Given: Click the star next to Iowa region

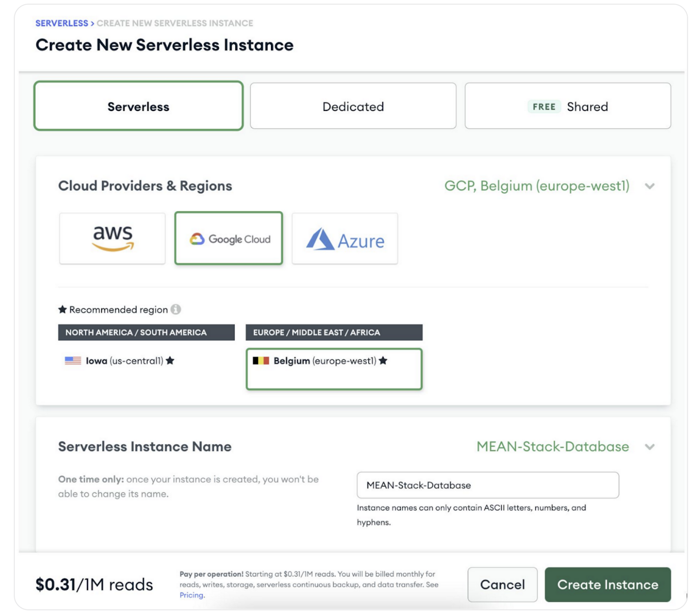Looking at the screenshot, I should 170,361.
